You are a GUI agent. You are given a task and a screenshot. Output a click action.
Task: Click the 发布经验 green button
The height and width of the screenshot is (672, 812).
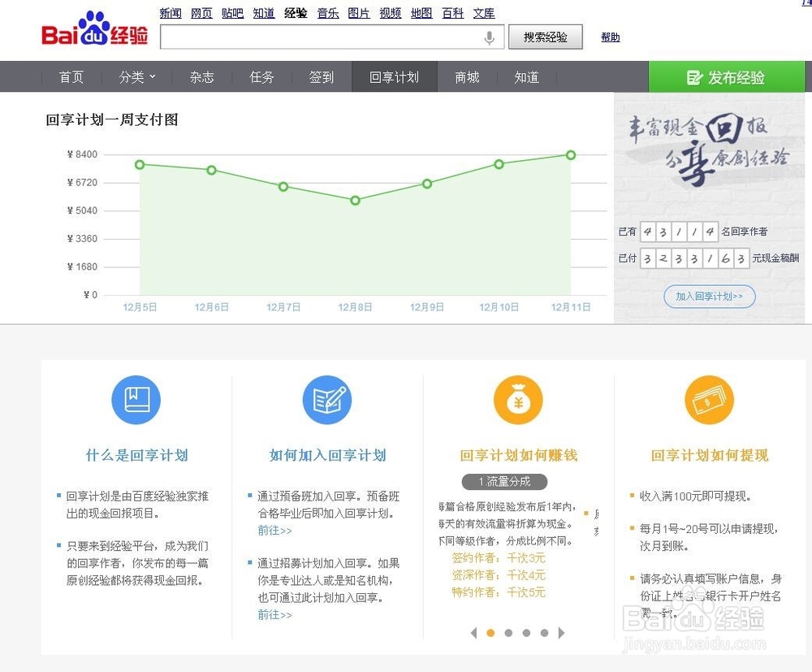click(x=727, y=76)
